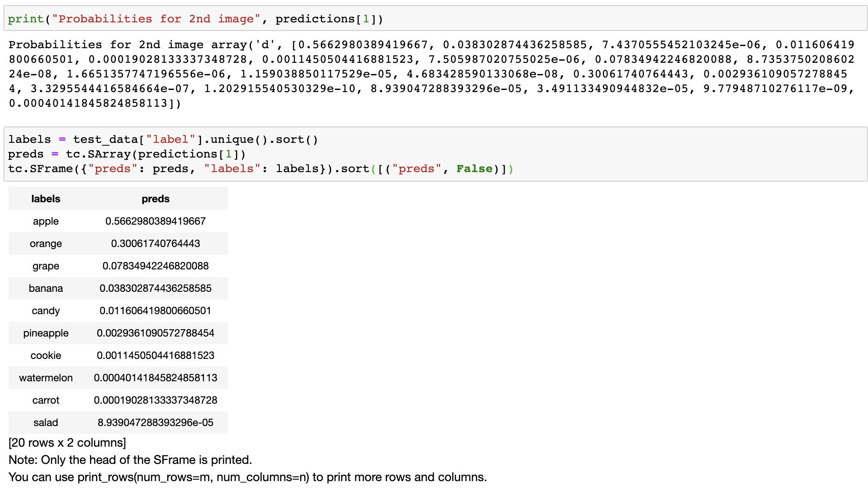The height and width of the screenshot is (488, 868).
Task: Click the salad prediction 8.939047288393296e-05
Action: coord(155,423)
